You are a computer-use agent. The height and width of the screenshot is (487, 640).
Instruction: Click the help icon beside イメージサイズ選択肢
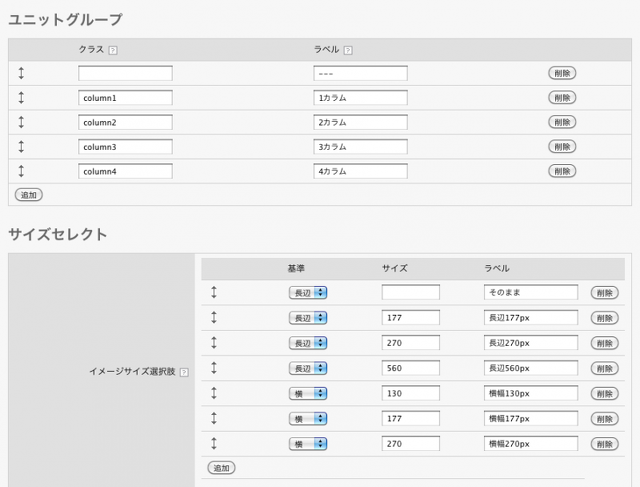pyautogui.click(x=184, y=371)
